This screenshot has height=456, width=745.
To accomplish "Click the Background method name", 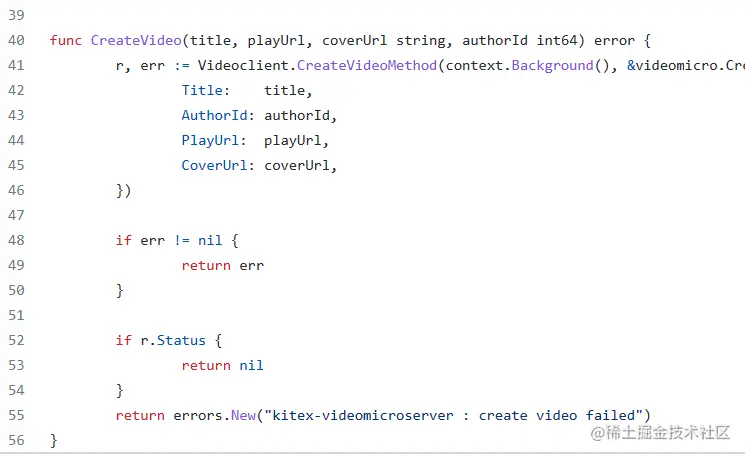I will coord(553,65).
